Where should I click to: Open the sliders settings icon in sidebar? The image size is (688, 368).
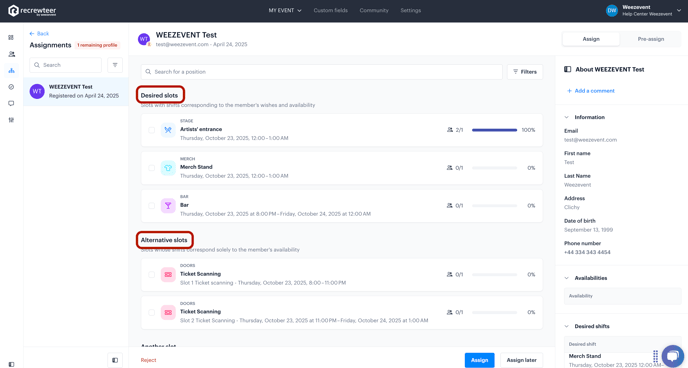click(11, 120)
